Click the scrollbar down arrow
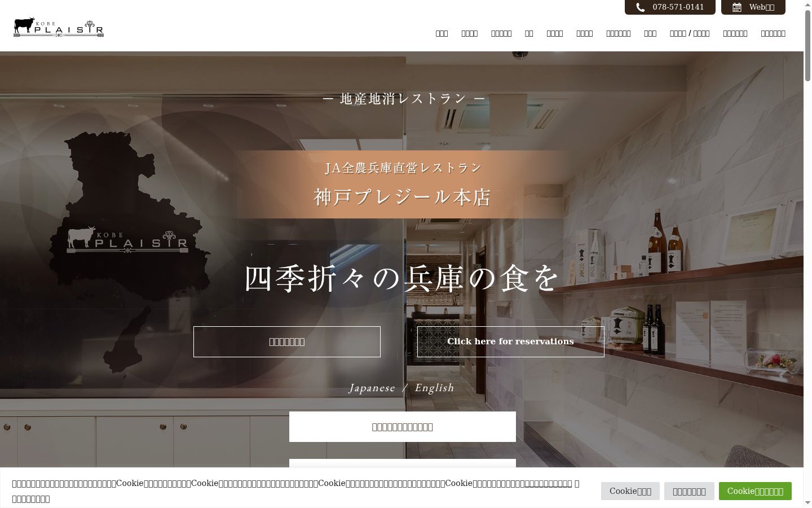812x508 pixels. coord(807,503)
